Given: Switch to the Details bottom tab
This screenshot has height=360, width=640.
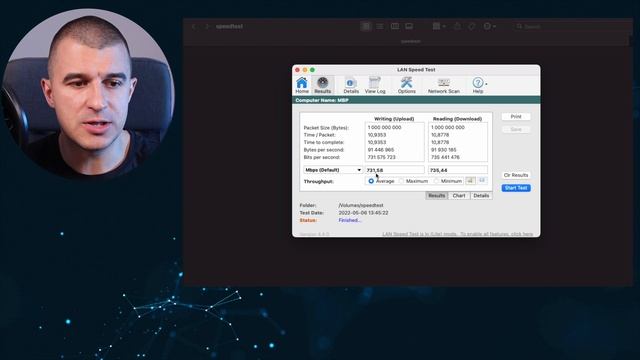Looking at the screenshot, I should [481, 196].
